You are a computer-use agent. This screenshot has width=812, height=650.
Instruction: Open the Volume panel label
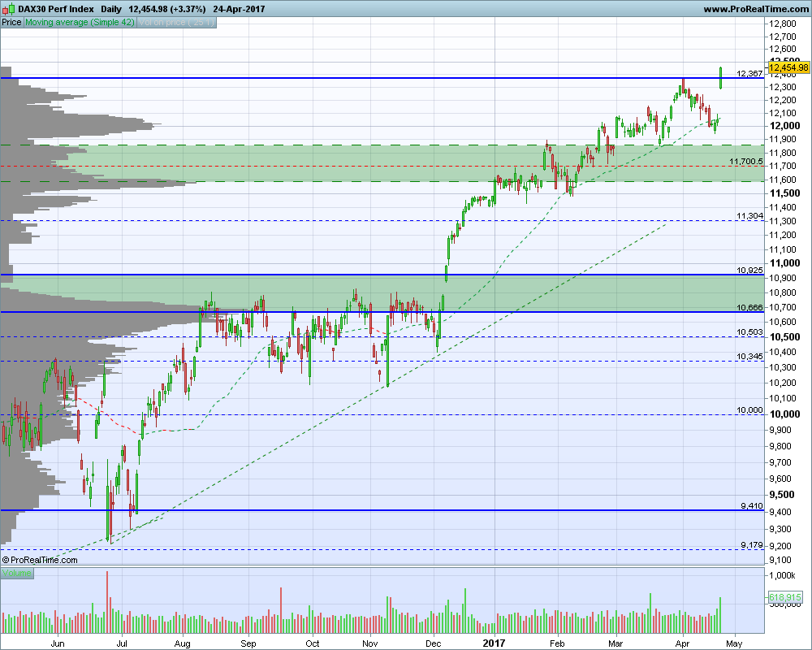16,573
